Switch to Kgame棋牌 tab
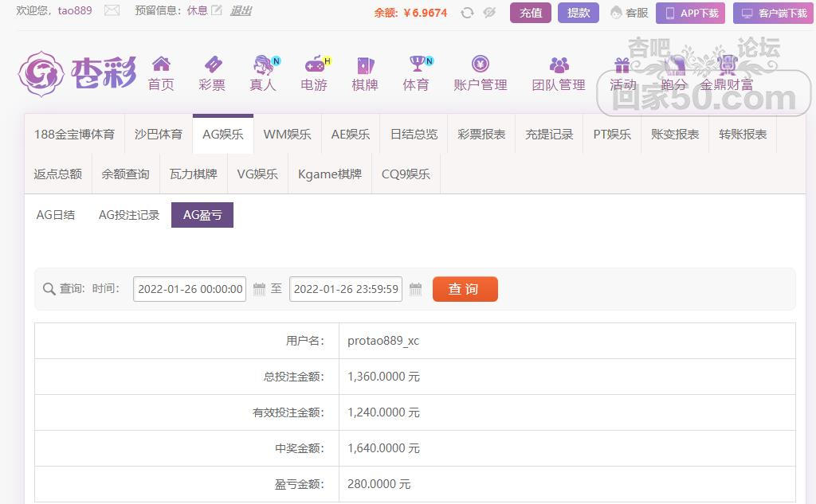The image size is (816, 504). coord(330,174)
